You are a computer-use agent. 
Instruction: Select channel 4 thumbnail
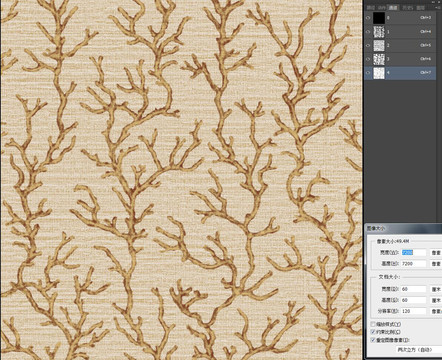(379, 73)
